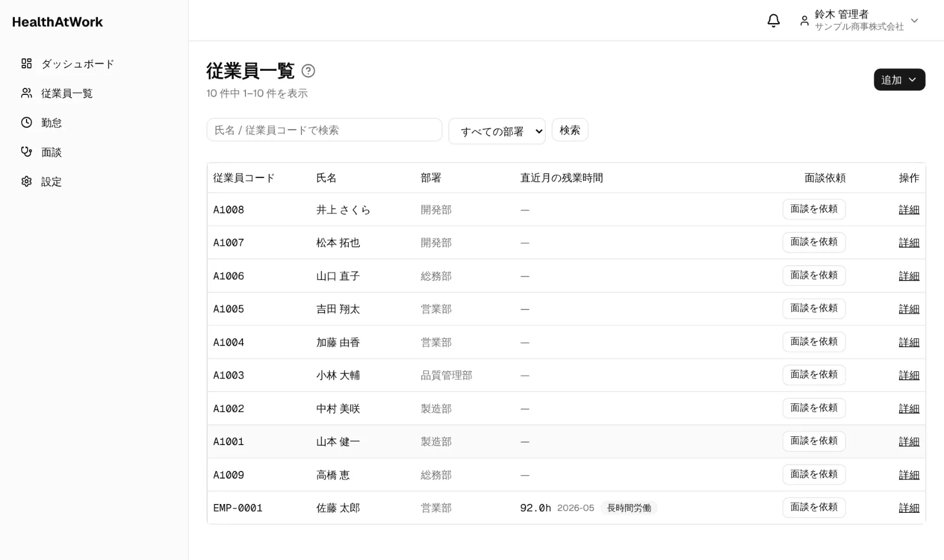Viewport: 944px width, 560px height.
Task: Open the 追加 dropdown button
Action: pos(899,80)
